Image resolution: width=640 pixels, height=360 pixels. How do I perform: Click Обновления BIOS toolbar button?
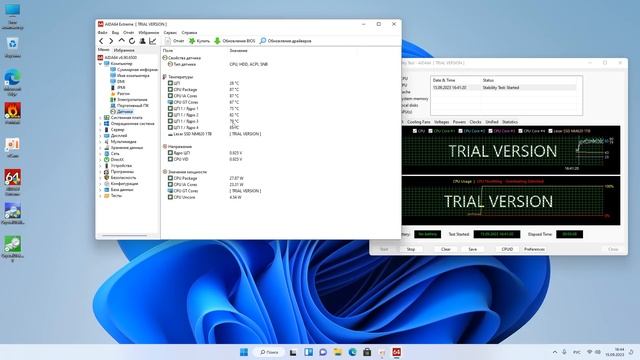[x=235, y=41]
